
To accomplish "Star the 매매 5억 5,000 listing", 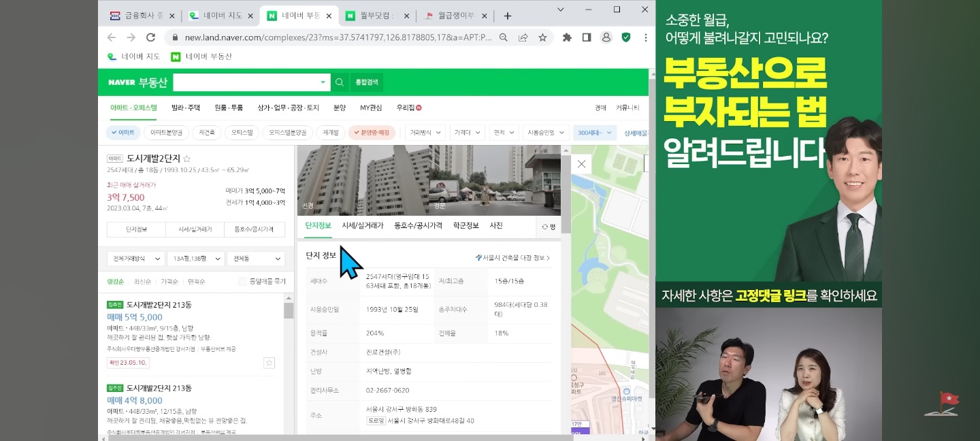I will pos(269,363).
